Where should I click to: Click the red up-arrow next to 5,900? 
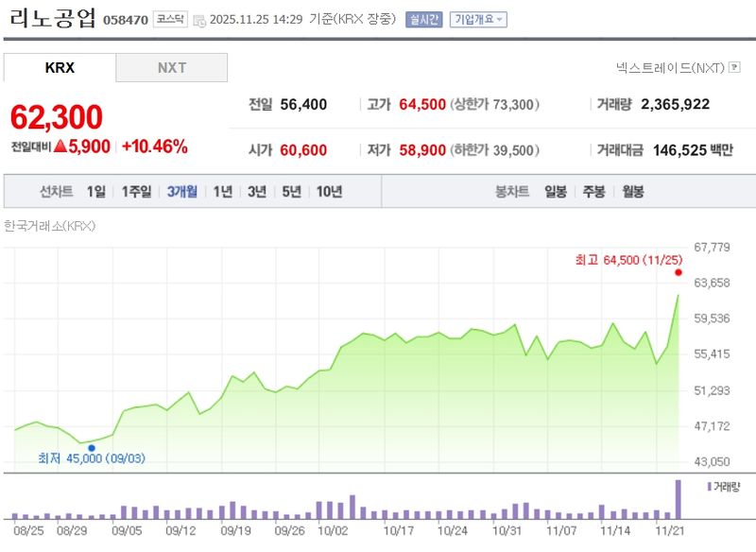click(x=60, y=147)
